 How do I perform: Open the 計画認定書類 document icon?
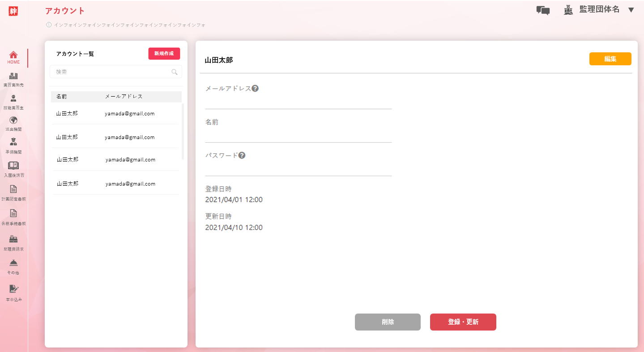pyautogui.click(x=13, y=189)
